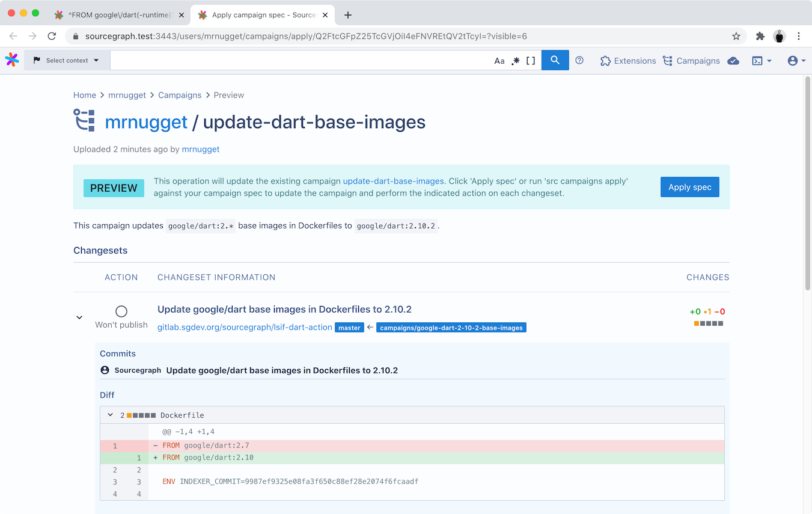This screenshot has width=812, height=514.
Task: Click the blue search magnifier button
Action: [555, 60]
